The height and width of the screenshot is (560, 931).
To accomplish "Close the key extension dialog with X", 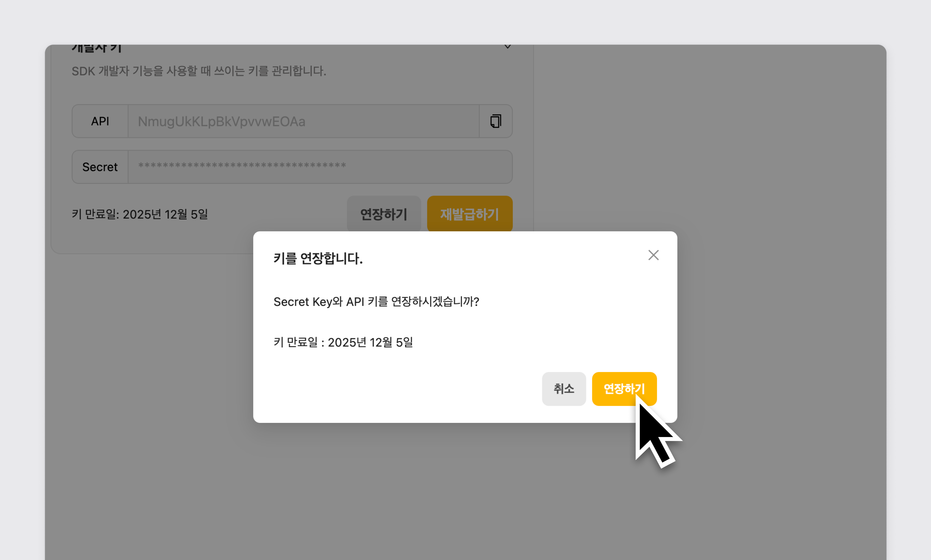I will [x=653, y=255].
